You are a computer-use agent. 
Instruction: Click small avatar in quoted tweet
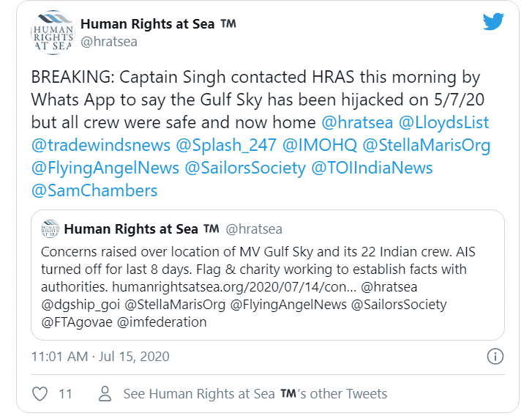tap(50, 229)
